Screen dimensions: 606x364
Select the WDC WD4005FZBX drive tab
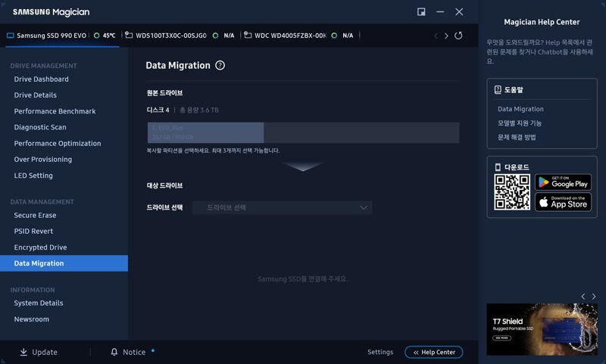[x=298, y=36]
